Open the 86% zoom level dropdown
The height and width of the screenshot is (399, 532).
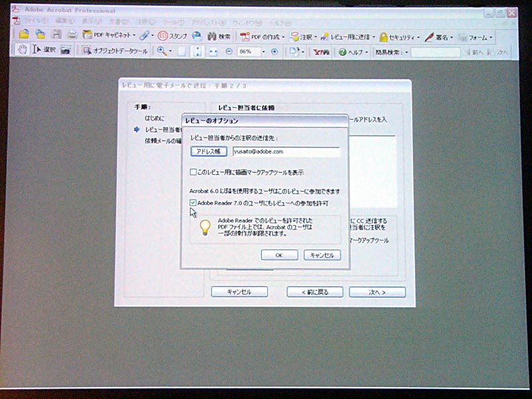point(263,52)
